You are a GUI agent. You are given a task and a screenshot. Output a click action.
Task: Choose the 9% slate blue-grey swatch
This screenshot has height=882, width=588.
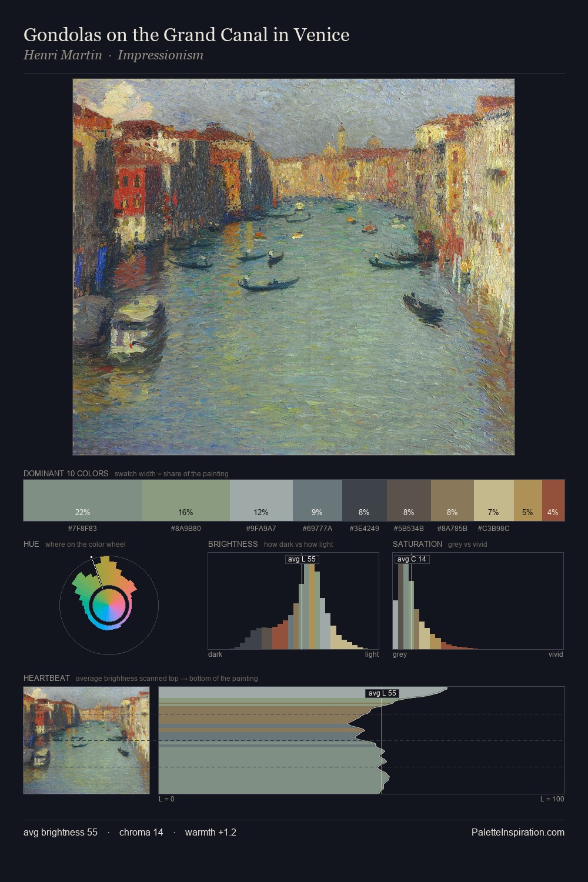pyautogui.click(x=318, y=500)
